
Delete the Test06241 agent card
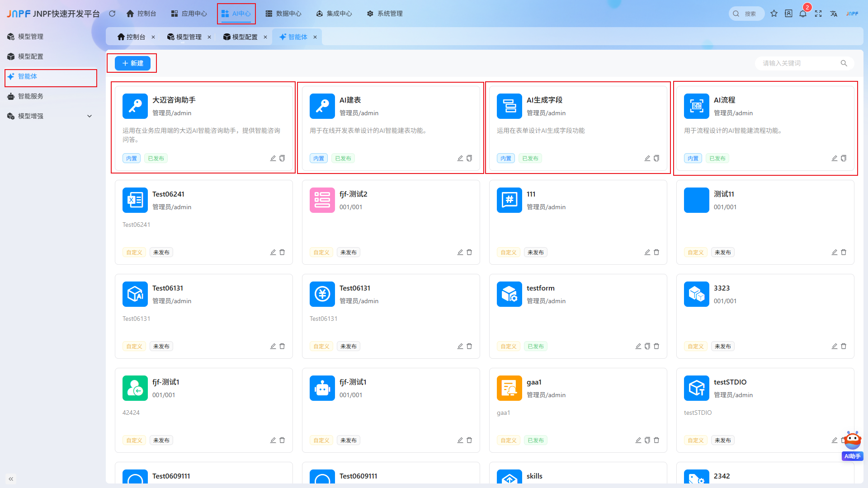click(282, 252)
